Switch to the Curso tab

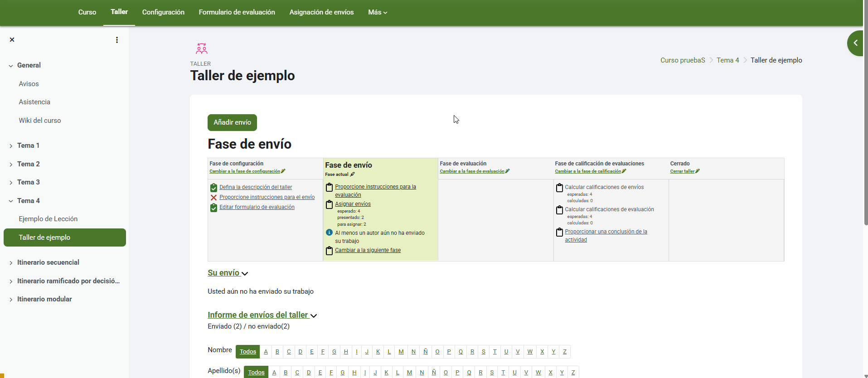[x=87, y=12]
